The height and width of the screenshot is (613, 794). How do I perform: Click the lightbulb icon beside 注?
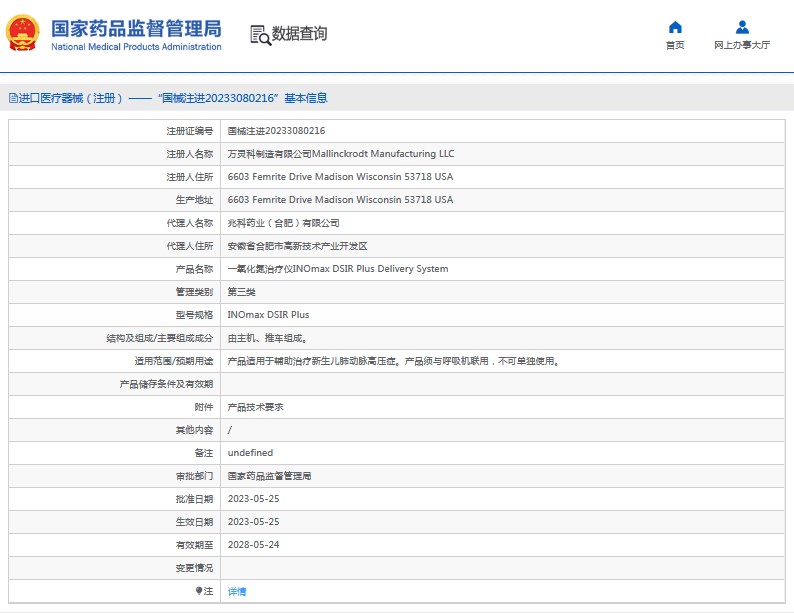199,591
